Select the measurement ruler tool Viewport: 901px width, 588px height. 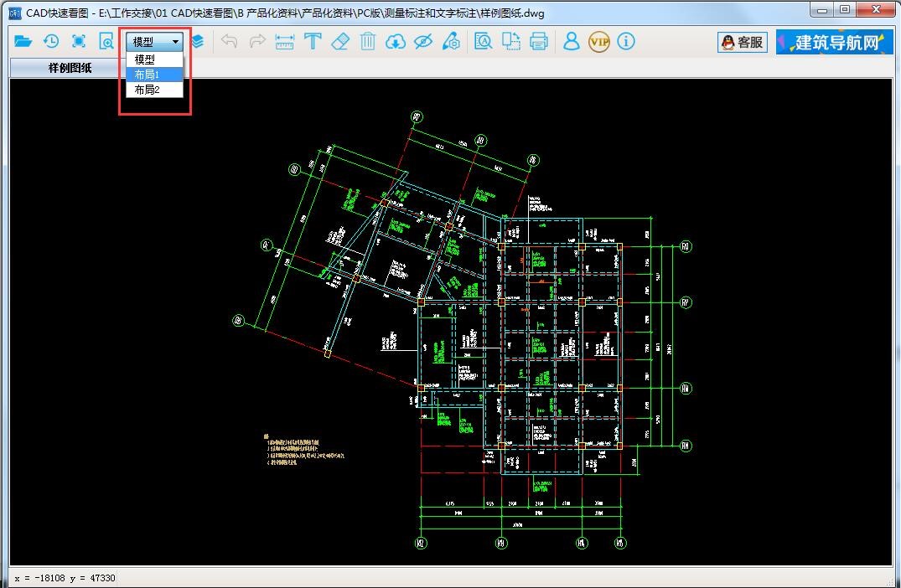[x=285, y=41]
